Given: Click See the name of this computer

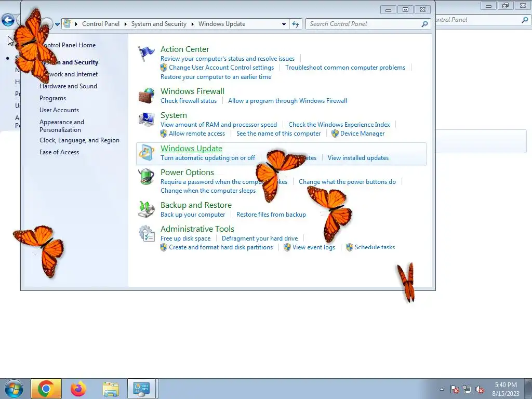Looking at the screenshot, I should (278, 134).
